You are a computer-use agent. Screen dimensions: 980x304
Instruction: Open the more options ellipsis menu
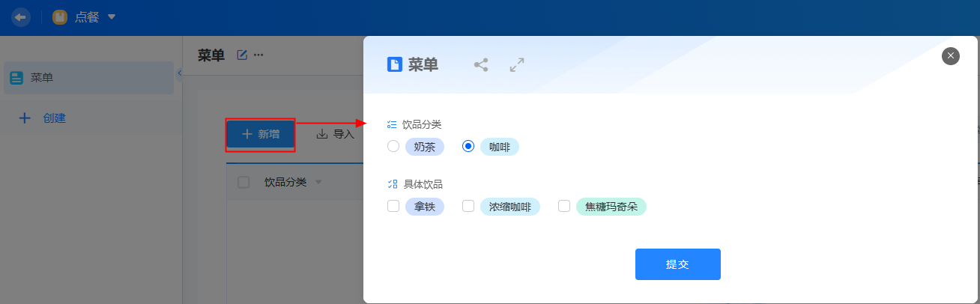(x=258, y=55)
